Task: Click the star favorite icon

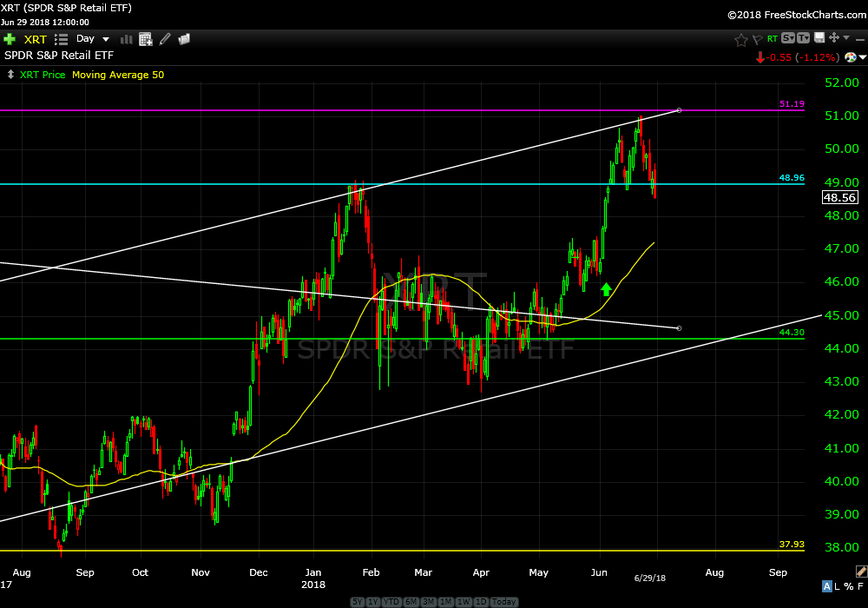Action: tap(740, 39)
